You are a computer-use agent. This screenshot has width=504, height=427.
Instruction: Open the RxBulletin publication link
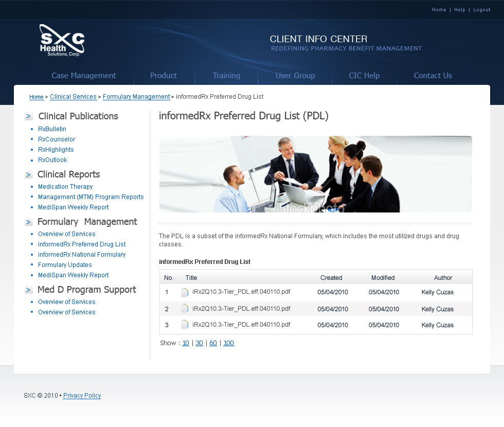[52, 129]
